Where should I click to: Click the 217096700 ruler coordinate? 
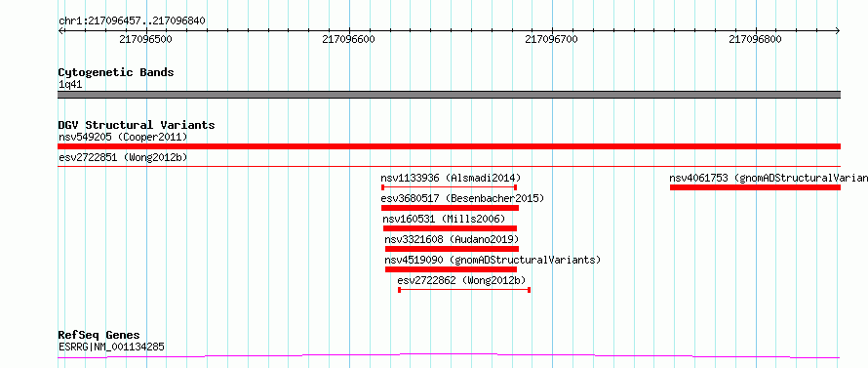tap(551, 39)
